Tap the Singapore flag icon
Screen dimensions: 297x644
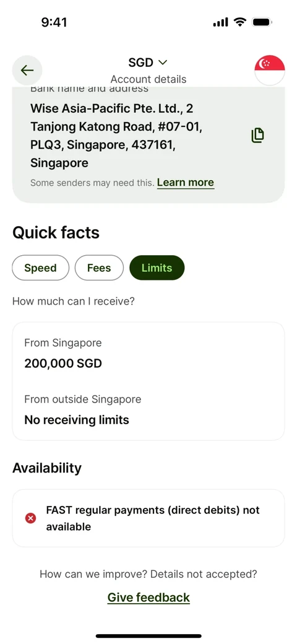270,70
